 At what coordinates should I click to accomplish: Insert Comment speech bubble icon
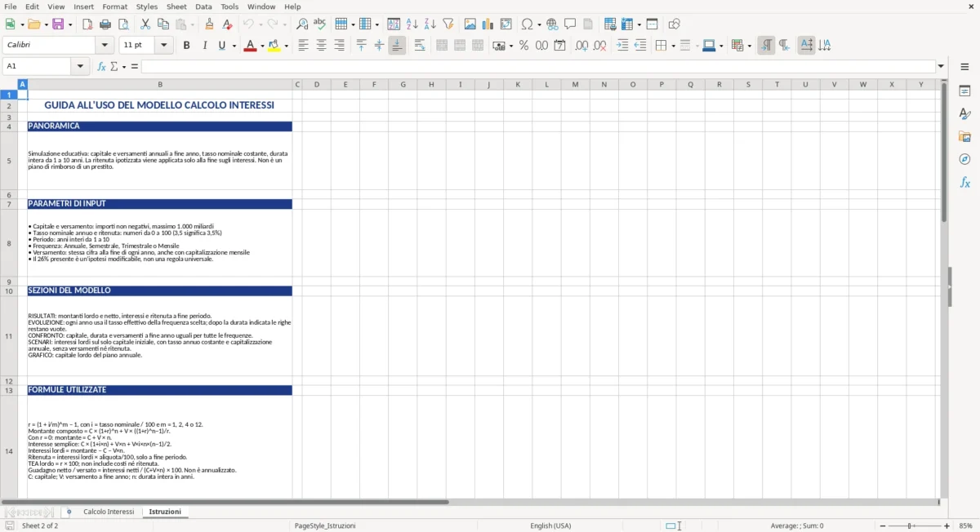coord(570,24)
